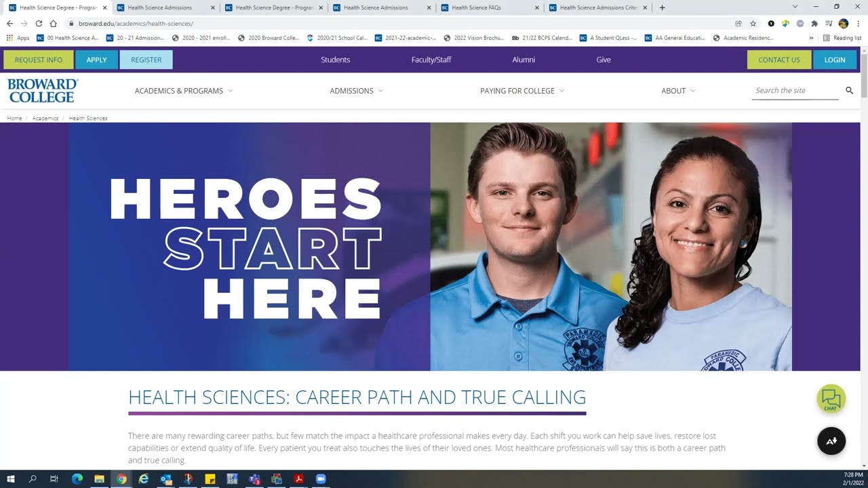The image size is (868, 488).
Task: Open Reading list panel
Action: [842, 38]
